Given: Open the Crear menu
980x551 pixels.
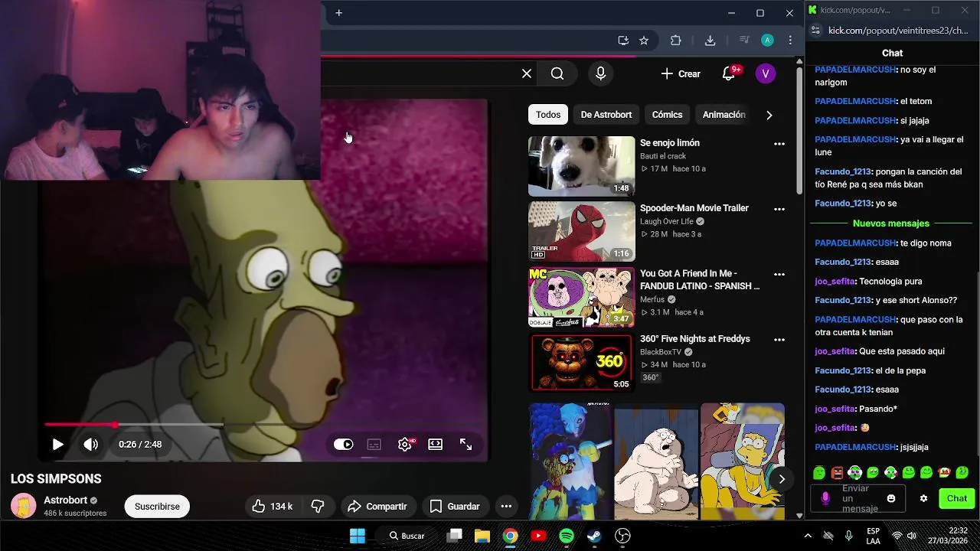Looking at the screenshot, I should pyautogui.click(x=680, y=74).
